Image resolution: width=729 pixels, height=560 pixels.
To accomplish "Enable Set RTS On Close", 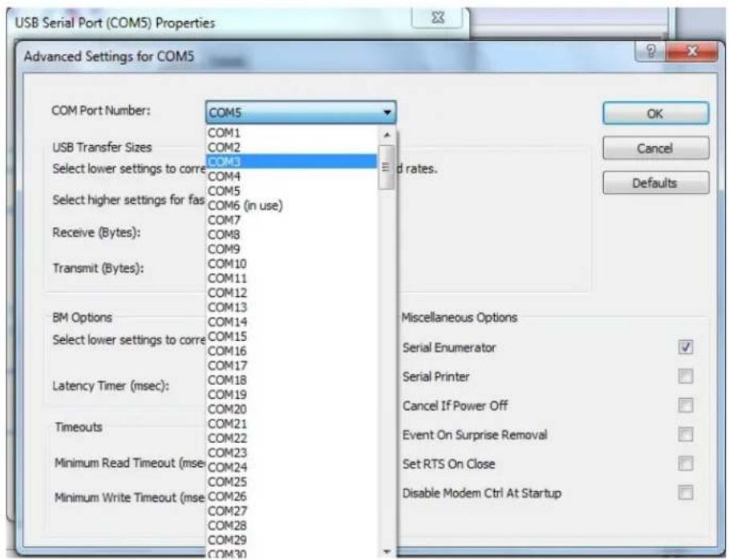I will pyautogui.click(x=684, y=463).
